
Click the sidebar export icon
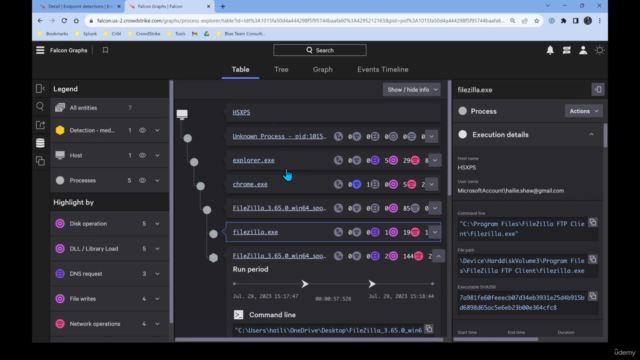(40, 125)
